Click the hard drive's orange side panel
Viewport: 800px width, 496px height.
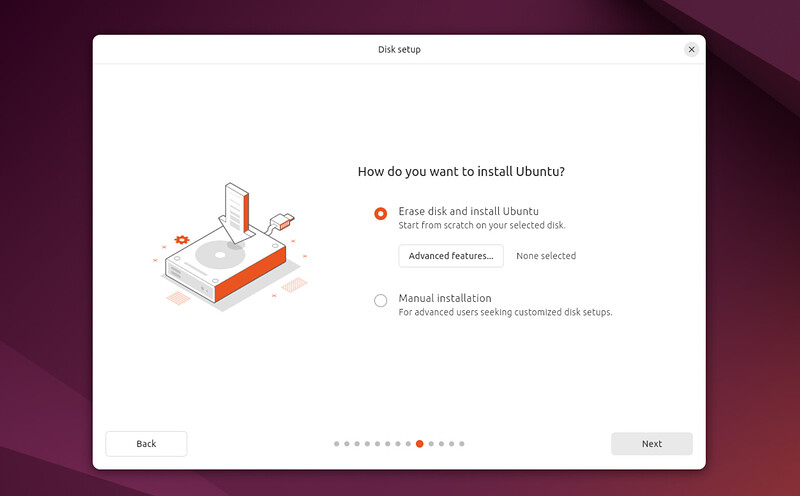(250, 278)
